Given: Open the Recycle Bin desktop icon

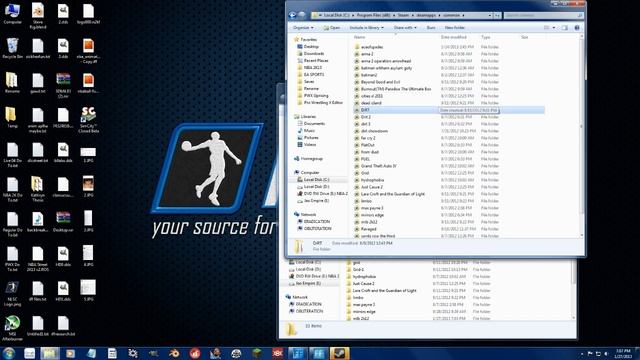Looking at the screenshot, I should (12, 48).
